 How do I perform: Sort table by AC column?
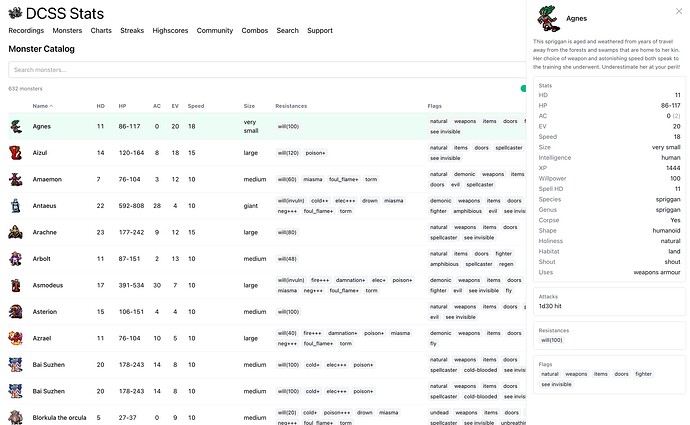[x=157, y=106]
